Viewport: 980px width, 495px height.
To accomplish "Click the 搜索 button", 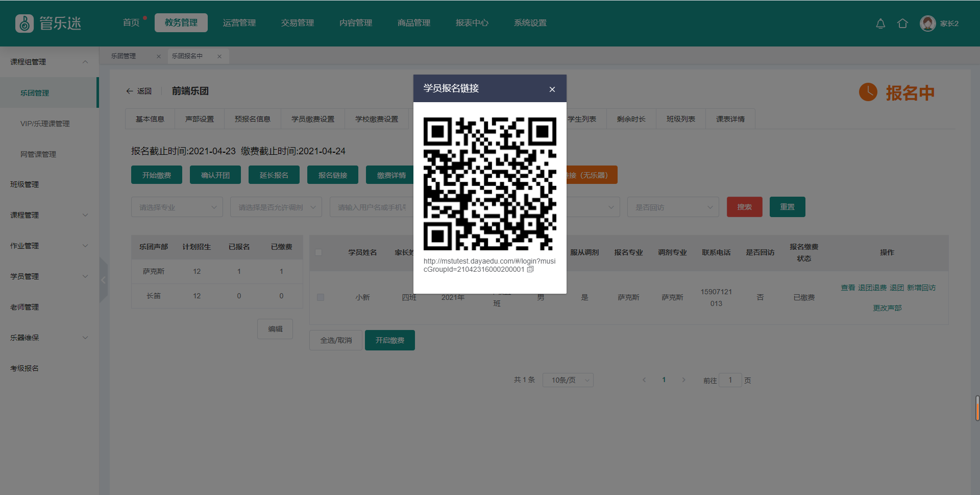I will [x=744, y=207].
